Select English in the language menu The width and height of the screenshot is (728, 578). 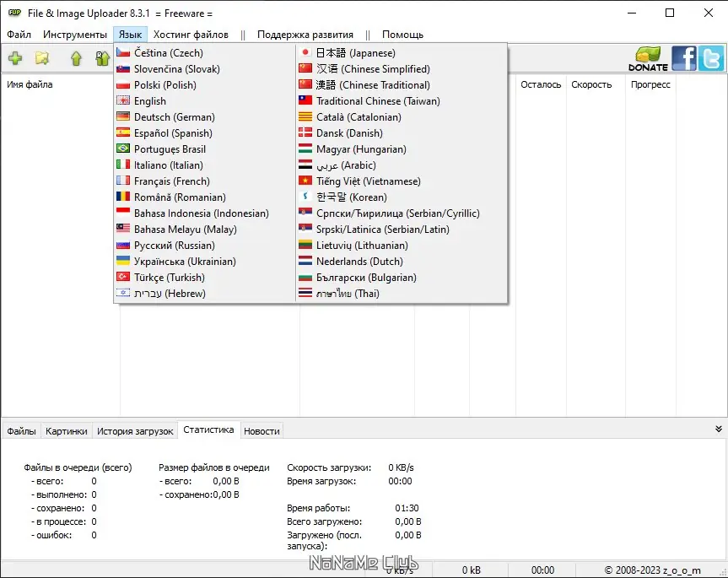[x=149, y=100]
